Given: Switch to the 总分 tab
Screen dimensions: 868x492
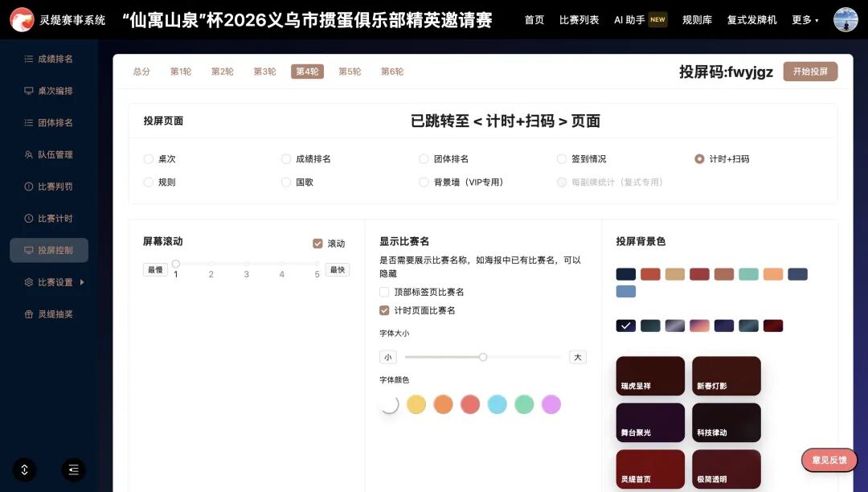Looking at the screenshot, I should tap(141, 72).
